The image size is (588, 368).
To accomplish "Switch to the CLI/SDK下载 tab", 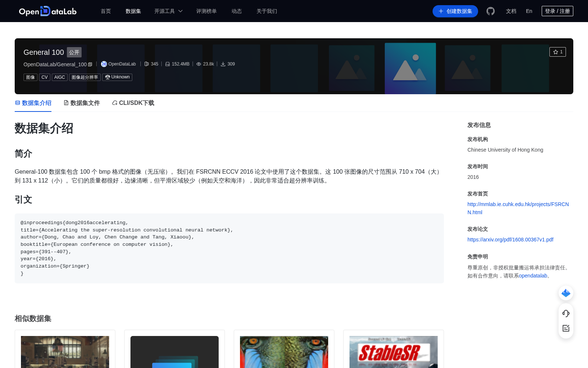I will (x=133, y=103).
